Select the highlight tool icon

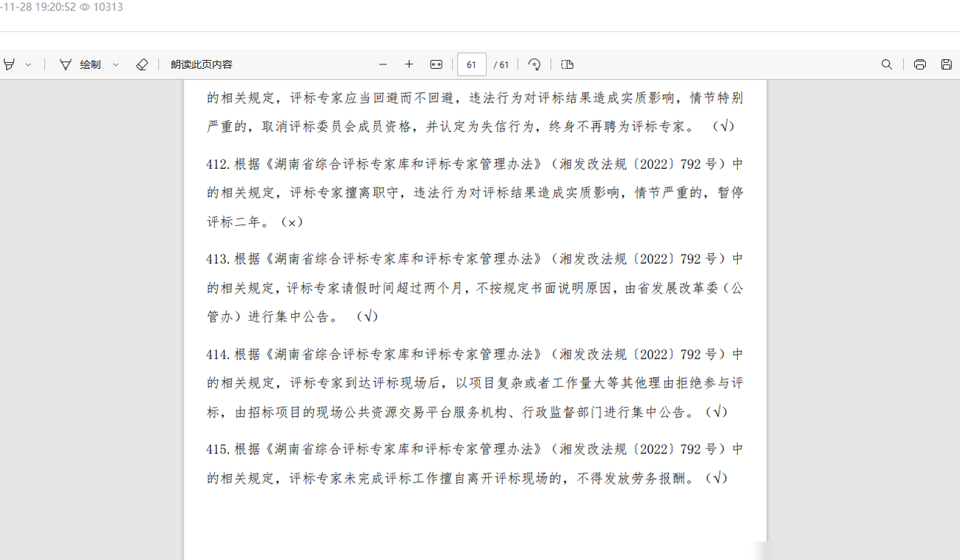tap(8, 64)
